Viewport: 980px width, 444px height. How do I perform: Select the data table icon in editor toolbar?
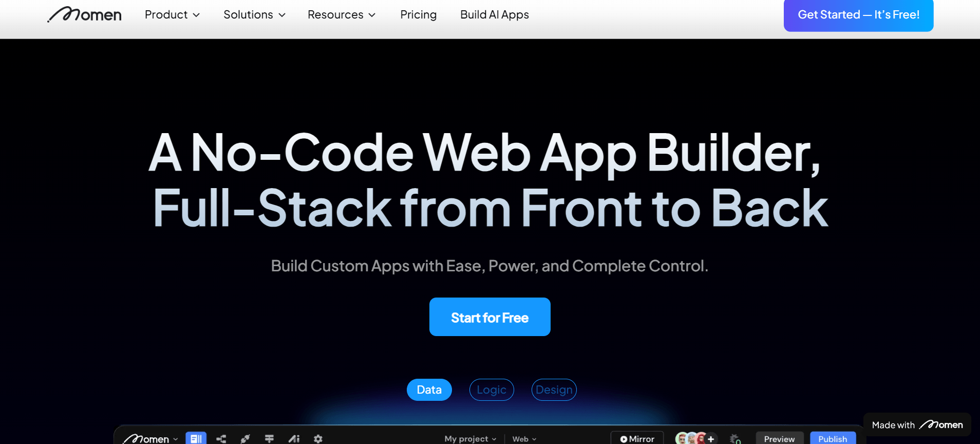(196, 438)
